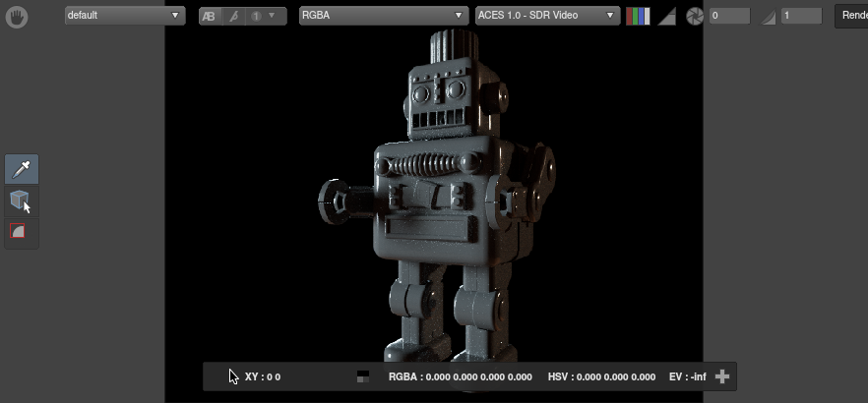The width and height of the screenshot is (868, 403).
Task: Click the RGB channel soloing swatch
Action: [x=638, y=16]
